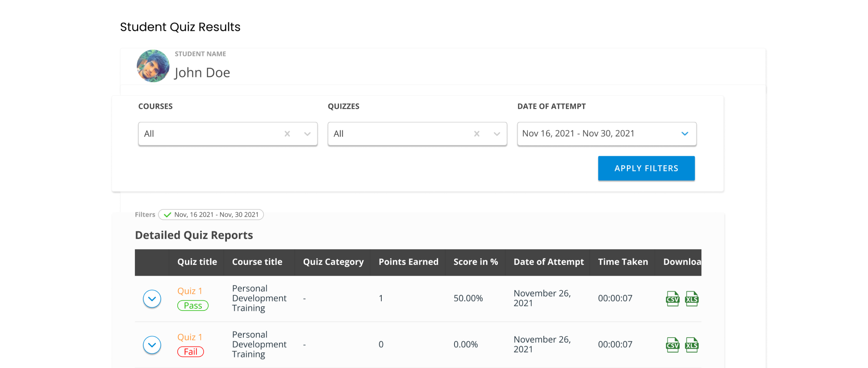Sort by Score in % column header
The image size is (868, 368).
coord(476,262)
